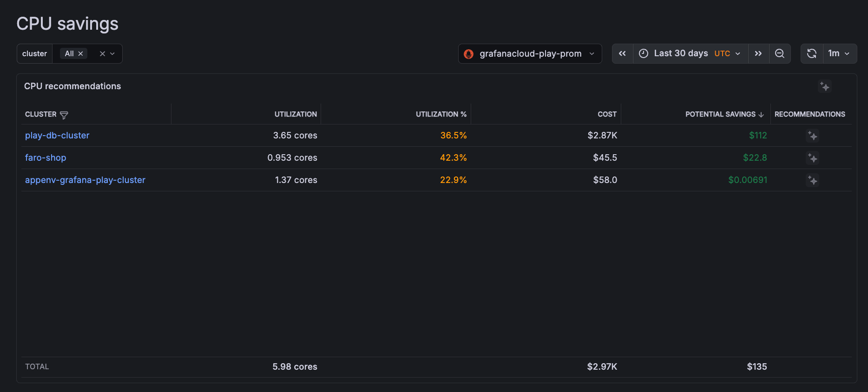868x392 pixels.
Task: Open the faro-shop cluster link
Action: coord(46,158)
